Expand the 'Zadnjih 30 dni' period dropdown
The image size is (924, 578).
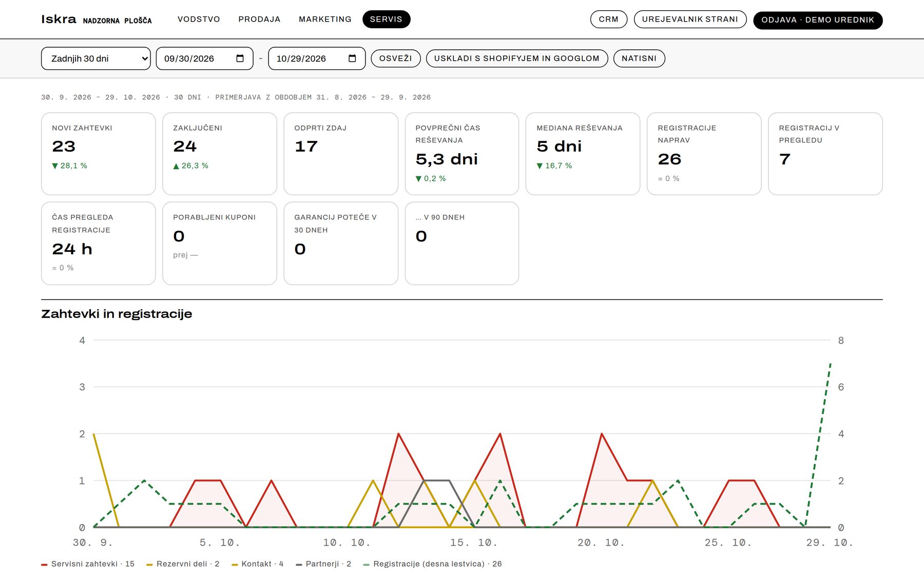click(x=96, y=59)
